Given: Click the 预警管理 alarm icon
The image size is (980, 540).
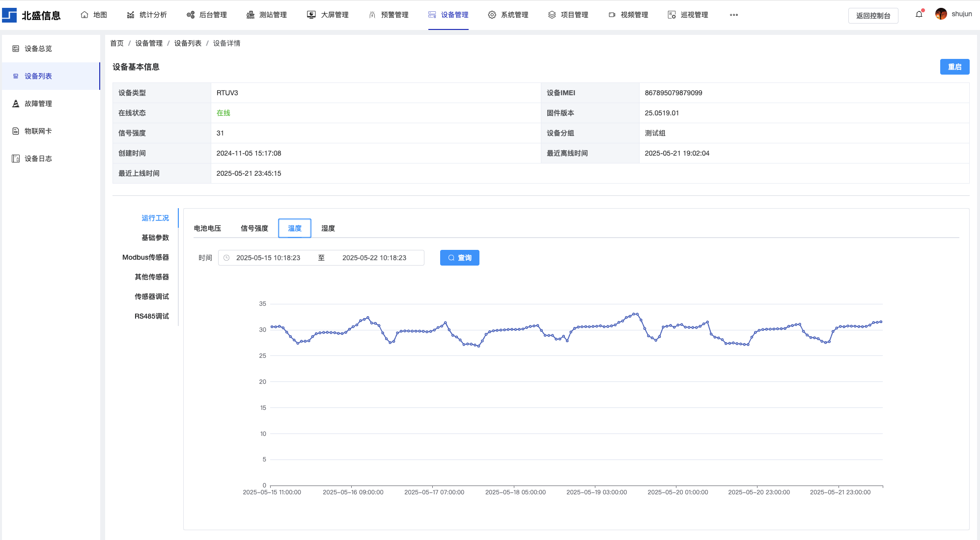Looking at the screenshot, I should click(x=372, y=15).
